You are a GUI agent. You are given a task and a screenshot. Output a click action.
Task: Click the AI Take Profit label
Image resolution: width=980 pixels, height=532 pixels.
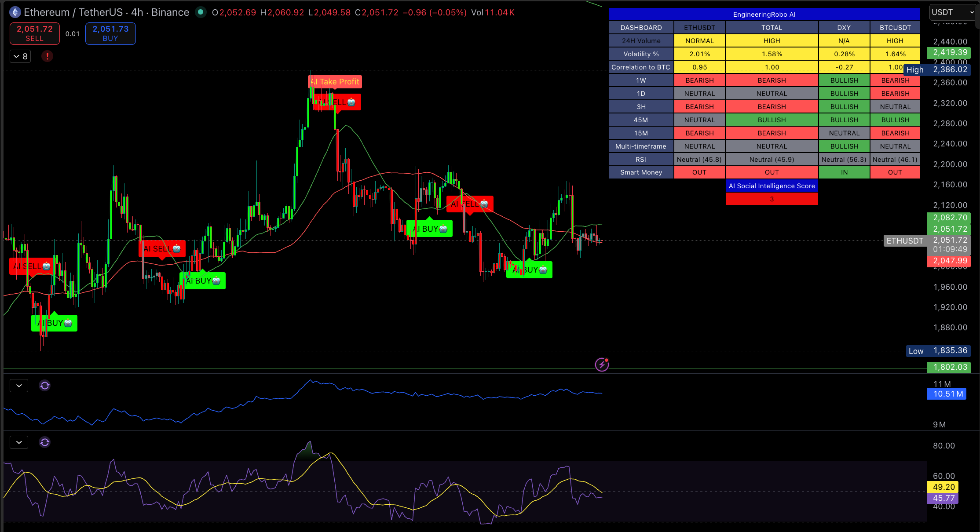[335, 82]
